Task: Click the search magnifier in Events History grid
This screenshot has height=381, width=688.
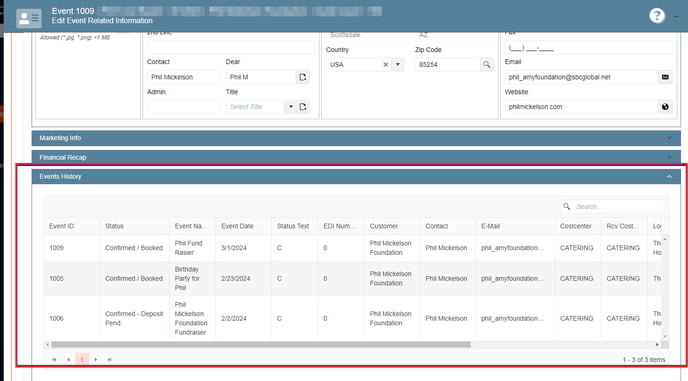Action: point(566,206)
